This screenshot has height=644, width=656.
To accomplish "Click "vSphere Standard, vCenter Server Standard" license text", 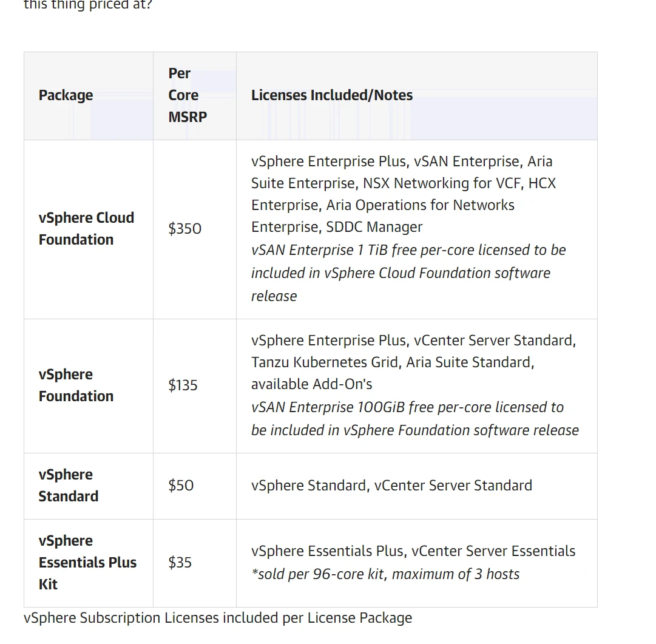I will click(391, 486).
